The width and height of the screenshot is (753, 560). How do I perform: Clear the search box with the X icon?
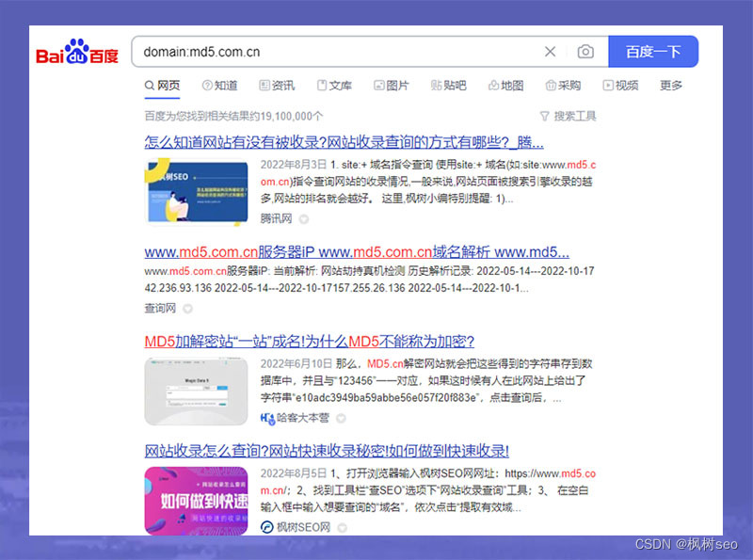[551, 52]
